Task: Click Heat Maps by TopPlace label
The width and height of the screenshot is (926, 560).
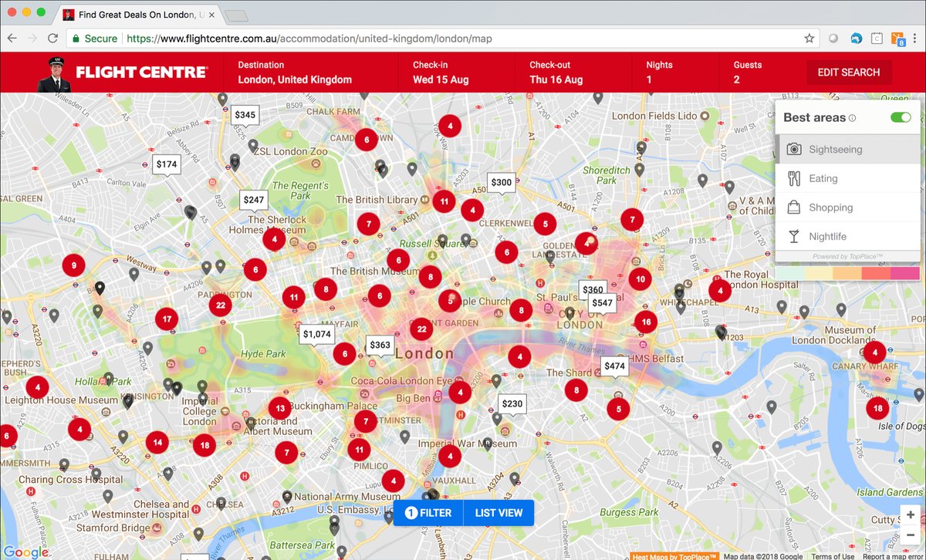Action: [x=675, y=556]
